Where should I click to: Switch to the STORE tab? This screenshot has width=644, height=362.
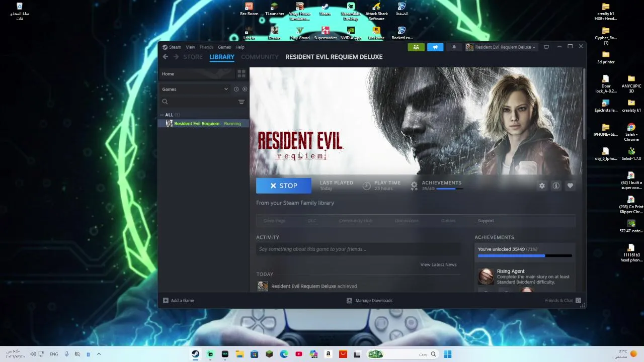tap(193, 57)
